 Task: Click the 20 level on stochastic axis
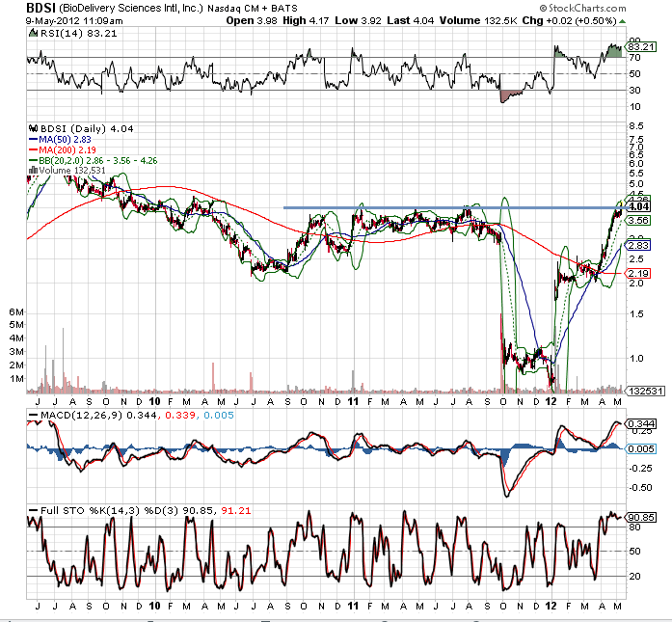click(x=634, y=576)
